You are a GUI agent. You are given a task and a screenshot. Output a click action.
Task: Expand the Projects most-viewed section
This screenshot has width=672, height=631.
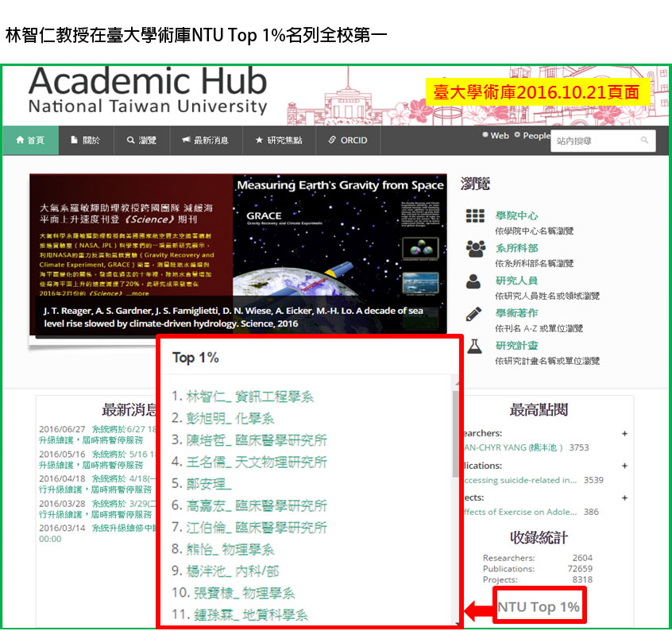(x=624, y=498)
